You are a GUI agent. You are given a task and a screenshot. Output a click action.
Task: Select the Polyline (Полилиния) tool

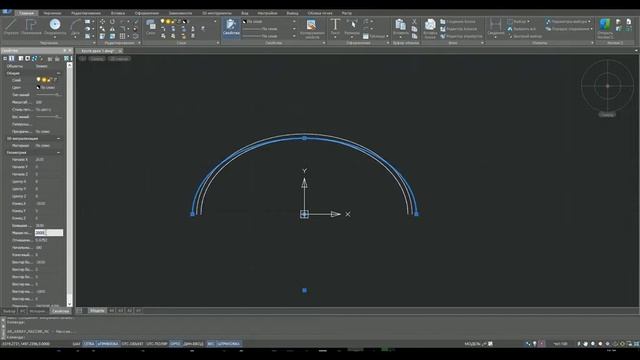click(31, 27)
